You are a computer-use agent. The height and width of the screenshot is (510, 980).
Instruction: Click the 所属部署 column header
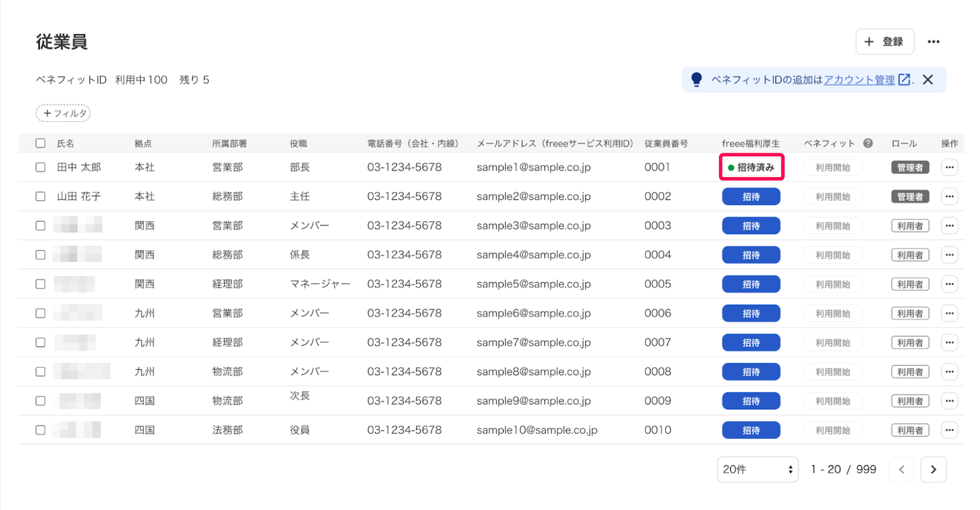[x=230, y=143]
